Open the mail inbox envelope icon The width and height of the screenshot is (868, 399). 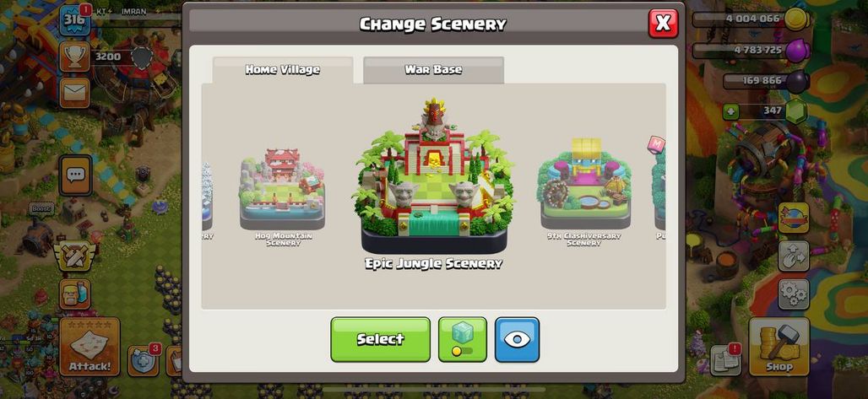pos(74,93)
